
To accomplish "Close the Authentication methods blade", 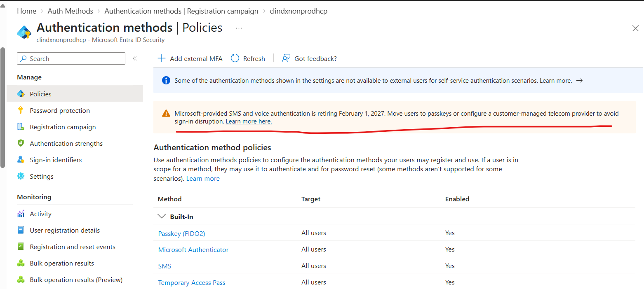I will [x=635, y=28].
